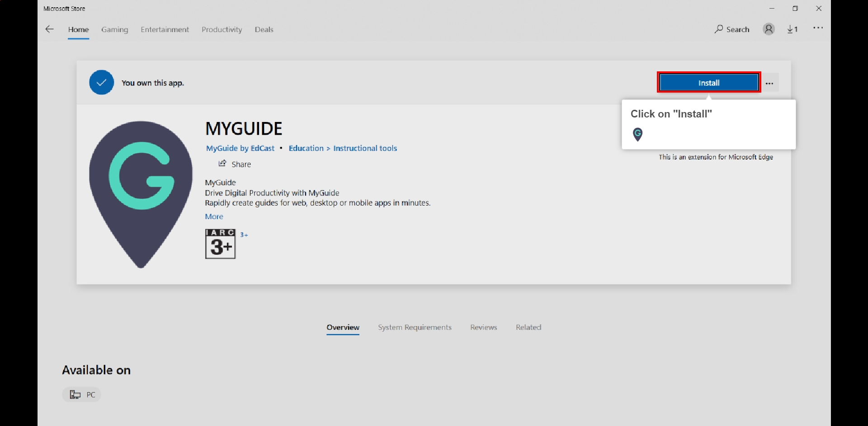
Task: Open the Productivity tab
Action: tap(222, 30)
